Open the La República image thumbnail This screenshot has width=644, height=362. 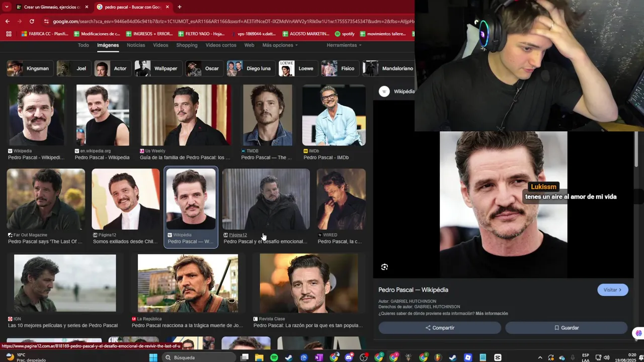(188, 283)
